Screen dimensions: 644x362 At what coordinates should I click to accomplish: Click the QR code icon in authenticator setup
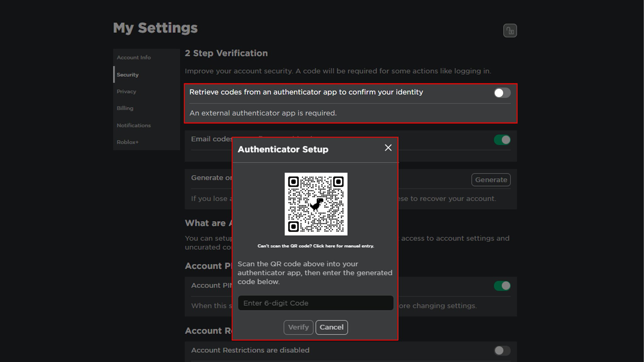coord(316,204)
